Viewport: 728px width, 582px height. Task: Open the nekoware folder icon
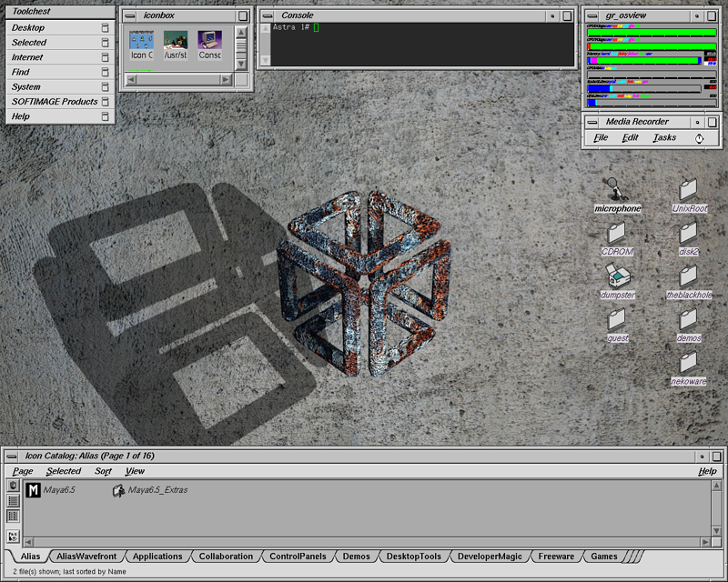tap(688, 363)
